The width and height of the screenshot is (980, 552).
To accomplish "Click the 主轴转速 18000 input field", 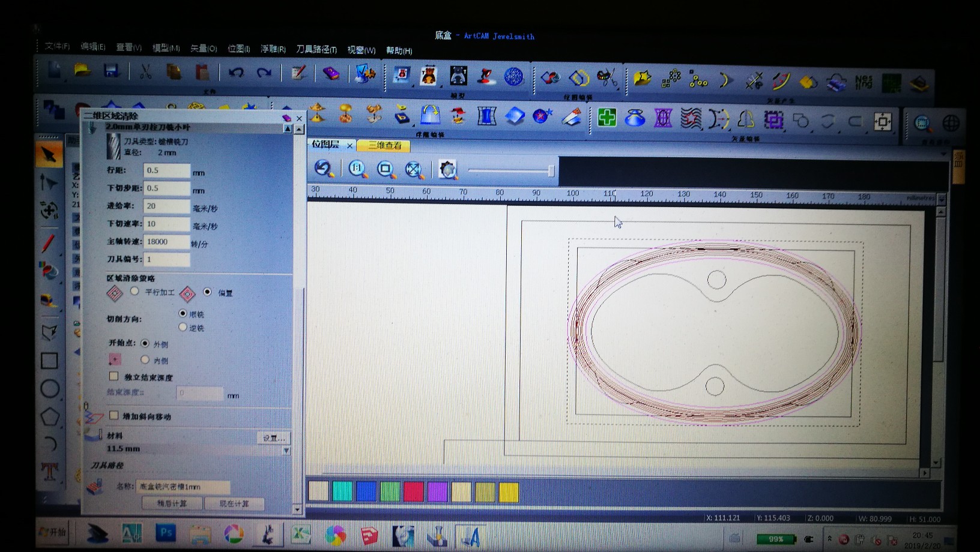I will tap(167, 242).
